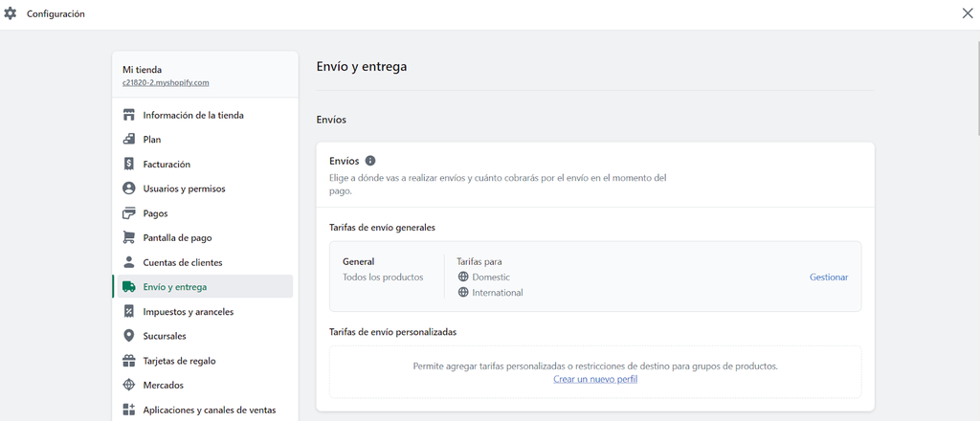
Task: Click the Envíos info circle icon
Action: coord(370,161)
